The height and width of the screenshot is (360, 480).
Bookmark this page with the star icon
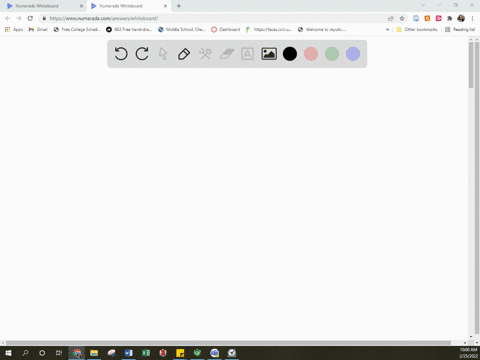[402, 18]
